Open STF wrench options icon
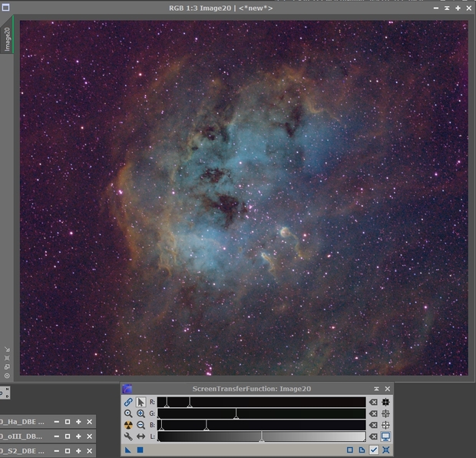This screenshot has height=458, width=476. [128, 436]
